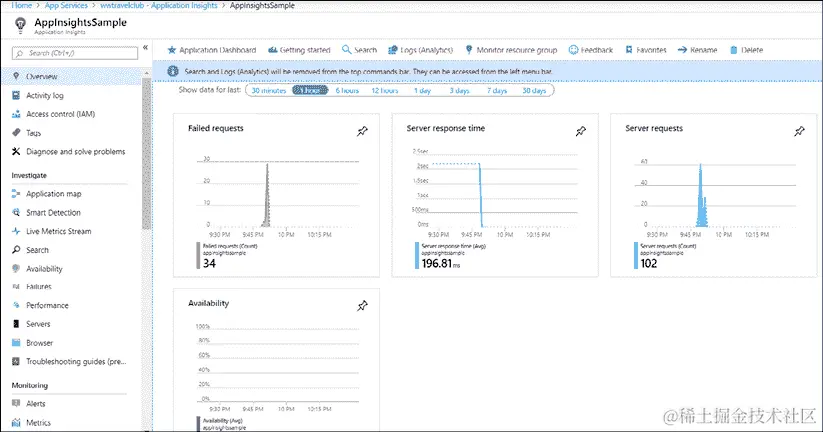Click the AppInsightsSample page title
823x432 pixels.
click(80, 23)
